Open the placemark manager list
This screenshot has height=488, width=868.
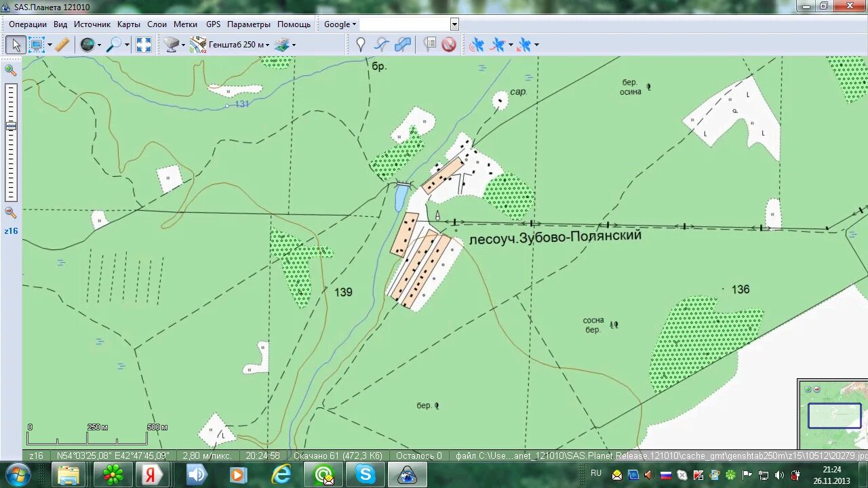[x=429, y=45]
